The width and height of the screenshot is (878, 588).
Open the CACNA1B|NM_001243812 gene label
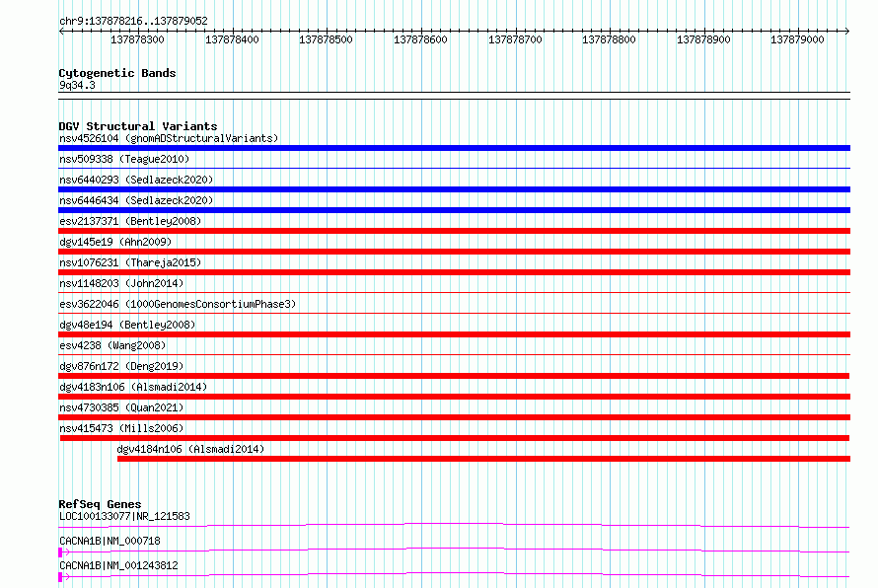pos(118,565)
